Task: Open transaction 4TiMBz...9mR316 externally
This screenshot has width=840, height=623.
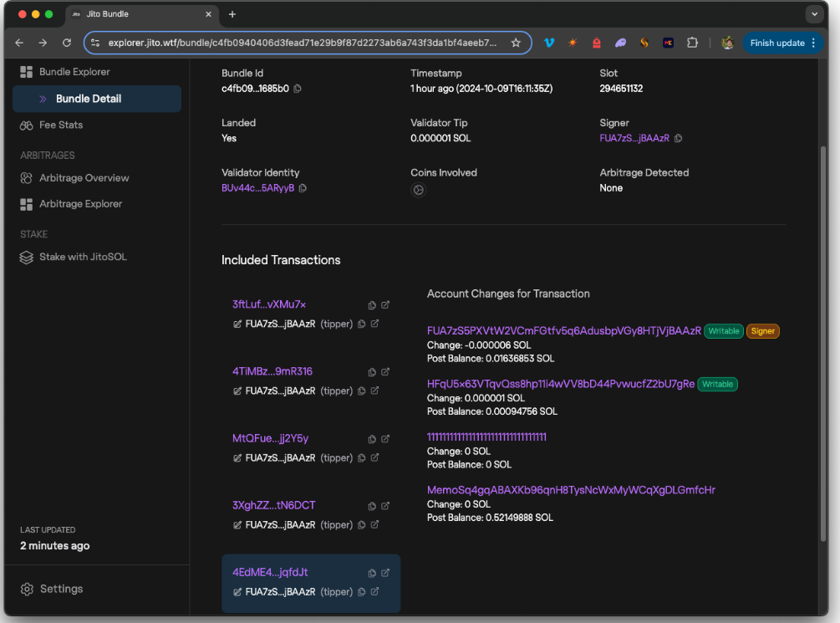Action: coord(385,371)
